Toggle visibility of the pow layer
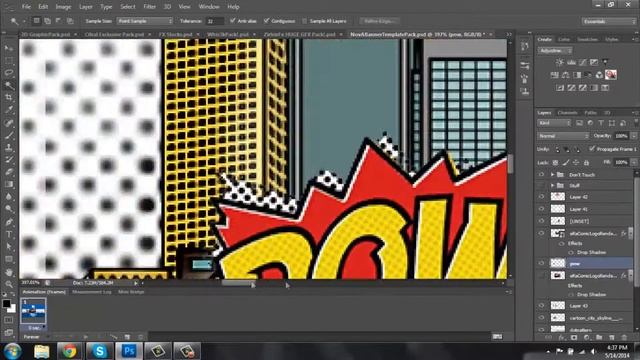This screenshot has height=360, width=640. point(541,263)
